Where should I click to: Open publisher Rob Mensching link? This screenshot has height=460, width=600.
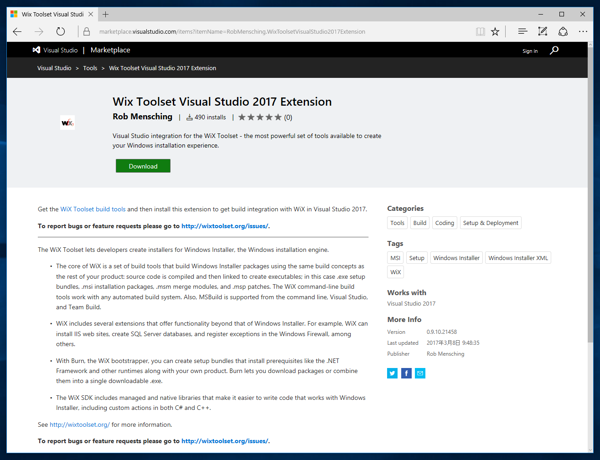pos(142,116)
